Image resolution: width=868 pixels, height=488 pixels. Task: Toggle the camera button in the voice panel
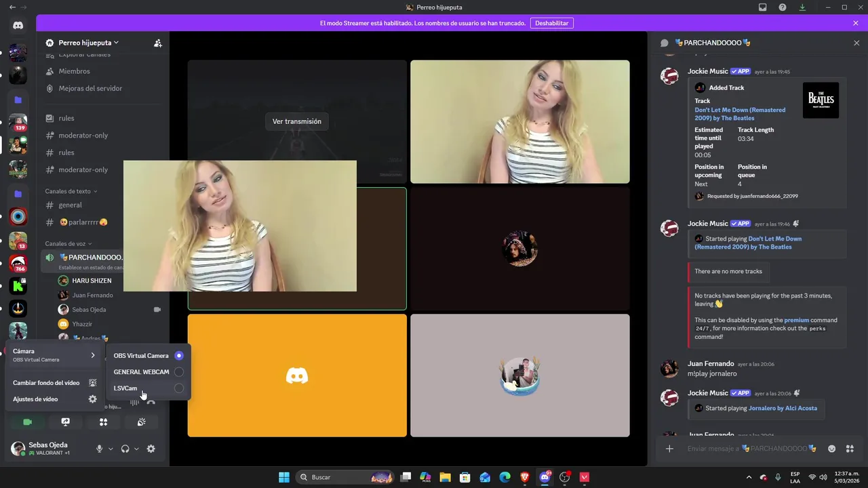[28, 422]
